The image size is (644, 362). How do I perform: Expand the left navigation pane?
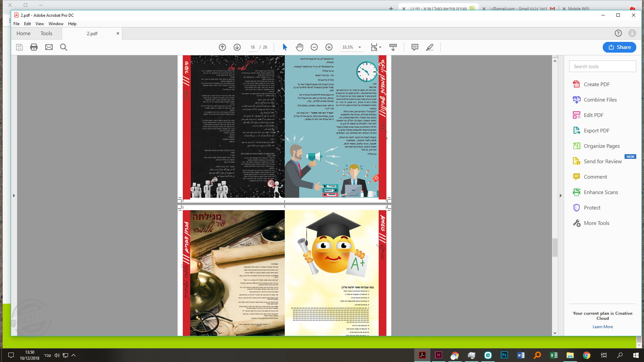pos(14,195)
